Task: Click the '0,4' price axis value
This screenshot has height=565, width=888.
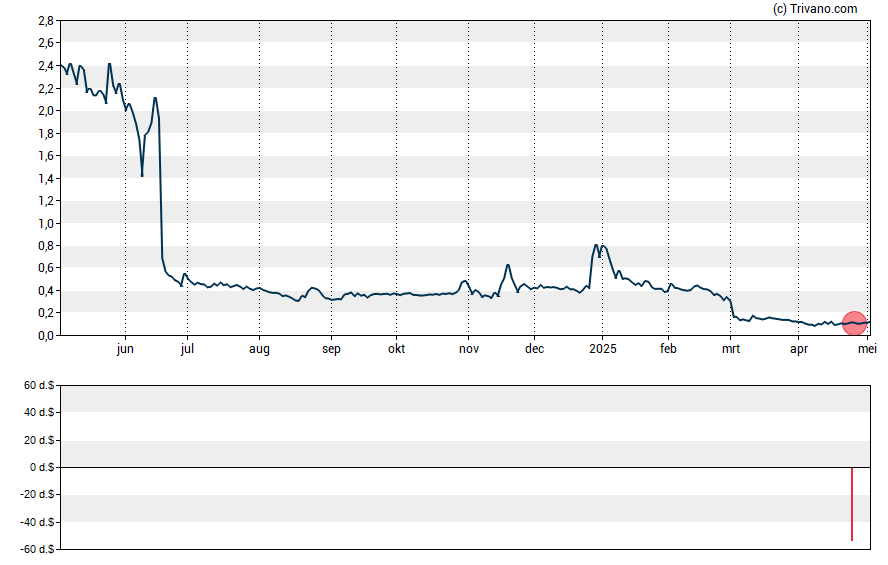Action: coord(46,291)
